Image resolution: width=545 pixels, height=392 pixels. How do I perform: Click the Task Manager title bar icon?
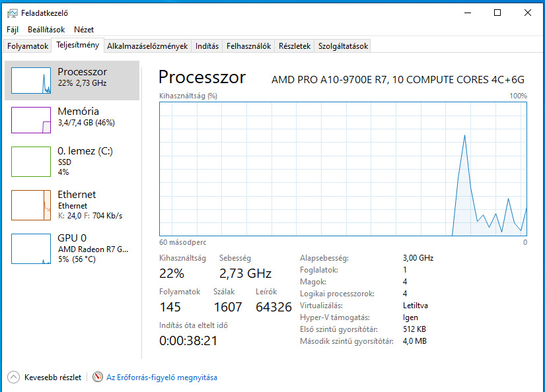tap(12, 13)
